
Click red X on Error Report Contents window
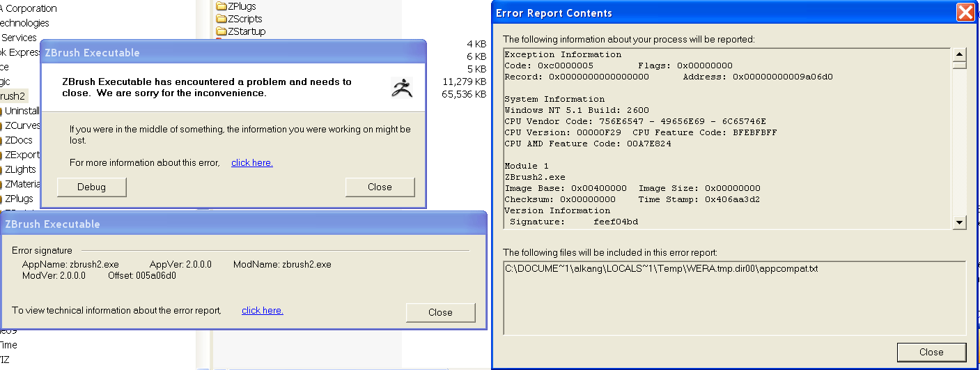pos(965,13)
